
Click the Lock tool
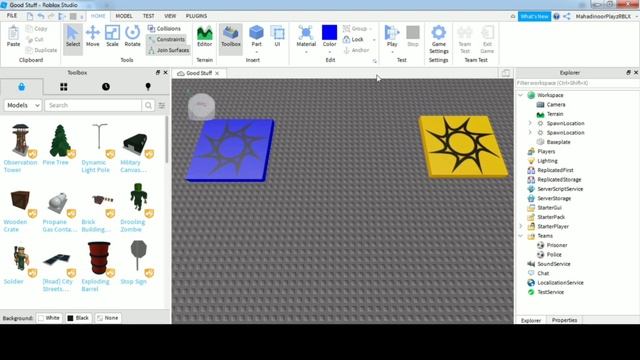(x=353, y=39)
